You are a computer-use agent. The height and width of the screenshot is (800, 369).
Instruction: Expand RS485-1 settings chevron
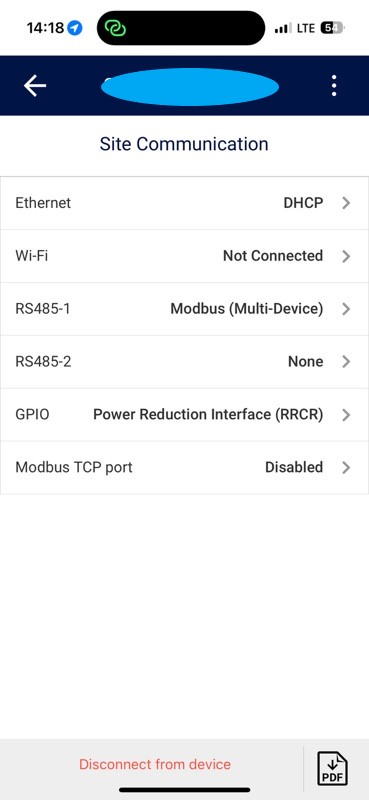(347, 309)
